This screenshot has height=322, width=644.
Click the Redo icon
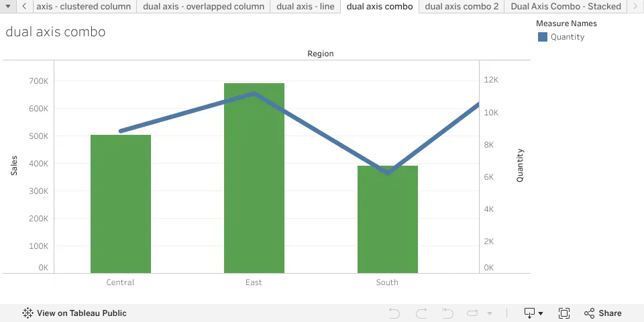421,313
